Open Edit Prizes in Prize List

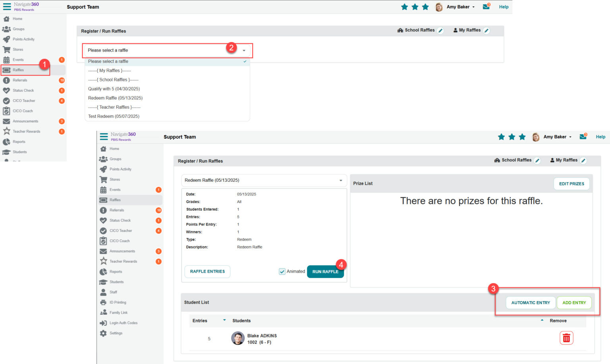571,184
